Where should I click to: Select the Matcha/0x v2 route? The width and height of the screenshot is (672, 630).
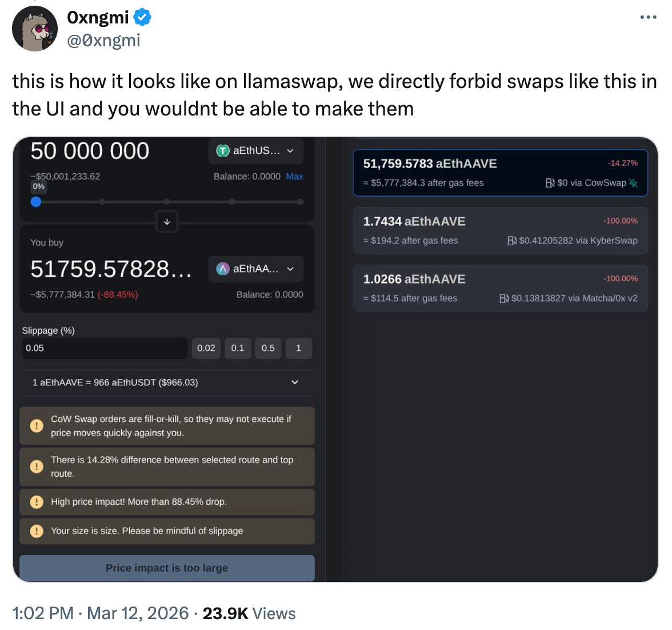click(500, 288)
